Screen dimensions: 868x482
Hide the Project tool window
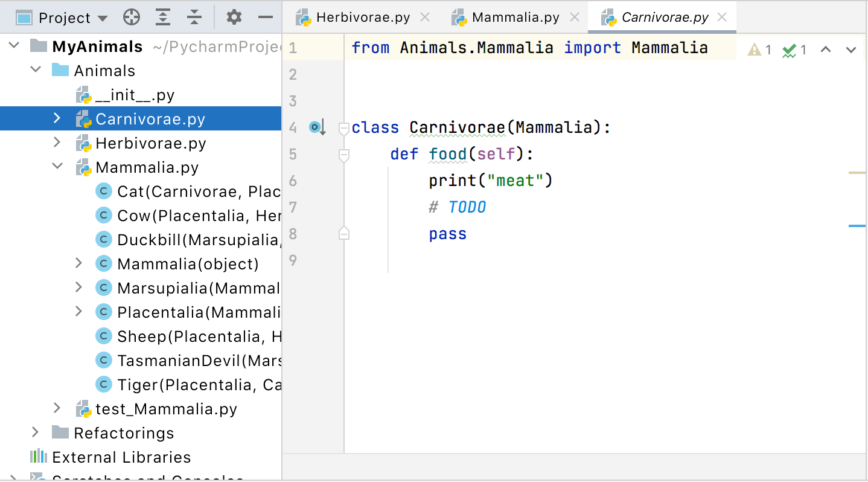(x=266, y=18)
